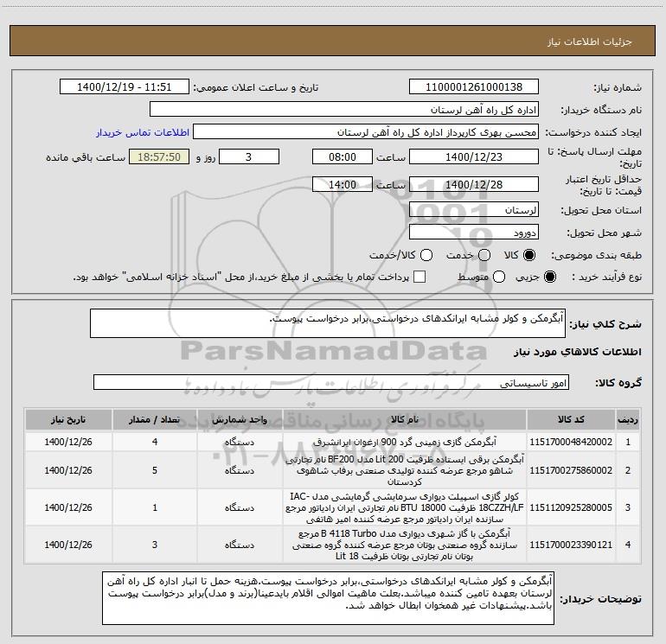Viewport: 666px width, 644px height.
Task: Select product code 1151120925280005
Action: [x=571, y=507]
